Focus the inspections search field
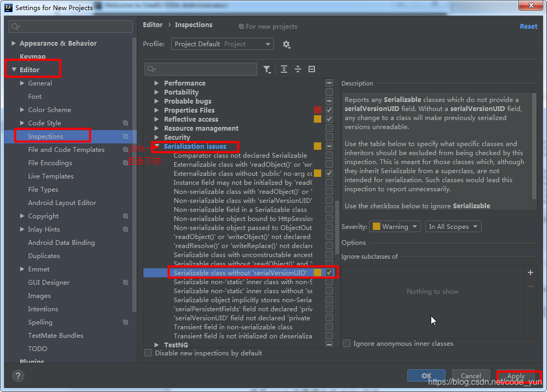The image size is (547, 392). coord(201,69)
